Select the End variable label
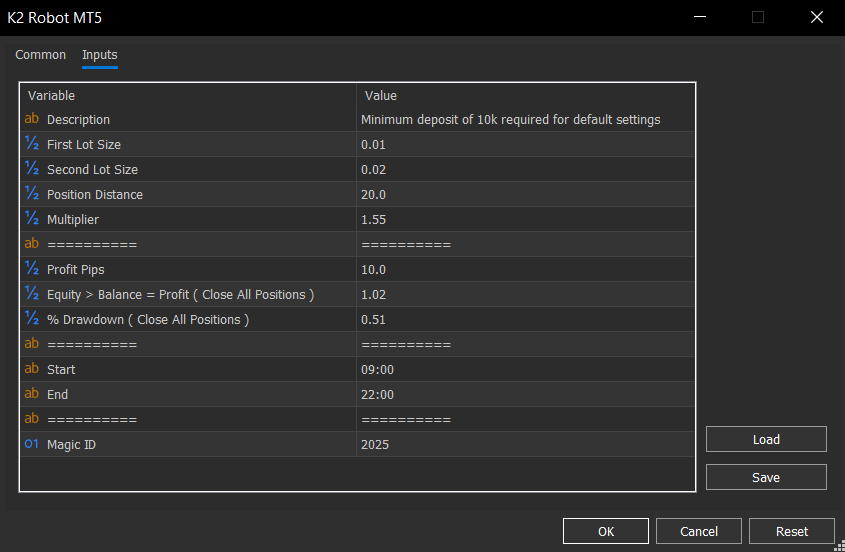The width and height of the screenshot is (845, 552). [x=57, y=395]
